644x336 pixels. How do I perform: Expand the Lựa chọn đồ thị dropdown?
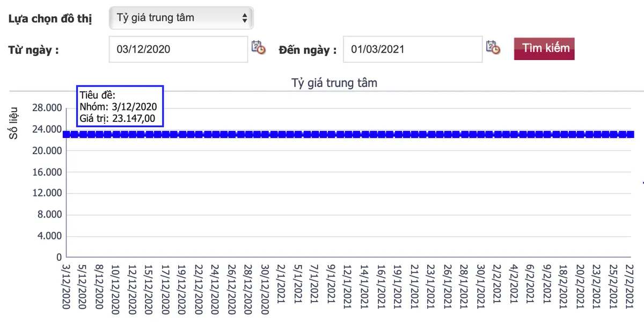[181, 18]
